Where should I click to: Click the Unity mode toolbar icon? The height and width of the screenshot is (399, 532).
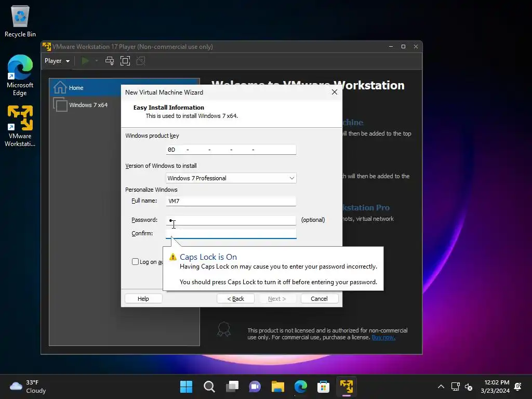pyautogui.click(x=141, y=61)
